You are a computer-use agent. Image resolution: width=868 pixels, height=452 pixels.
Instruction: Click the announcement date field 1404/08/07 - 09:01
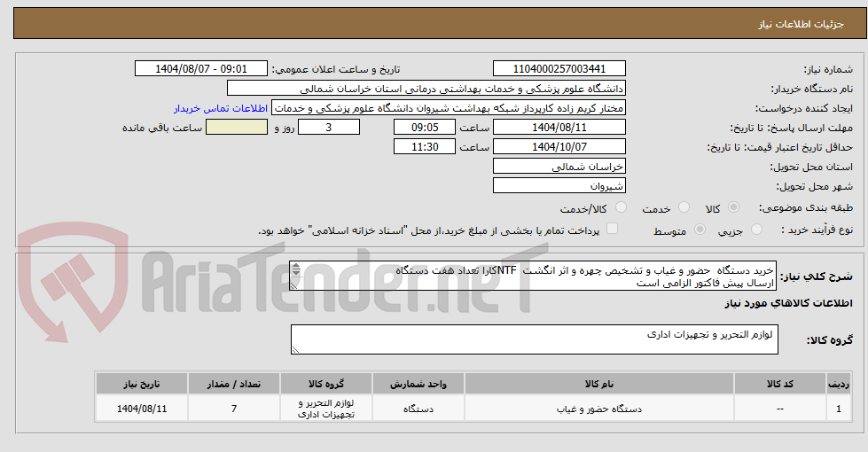pyautogui.click(x=201, y=68)
